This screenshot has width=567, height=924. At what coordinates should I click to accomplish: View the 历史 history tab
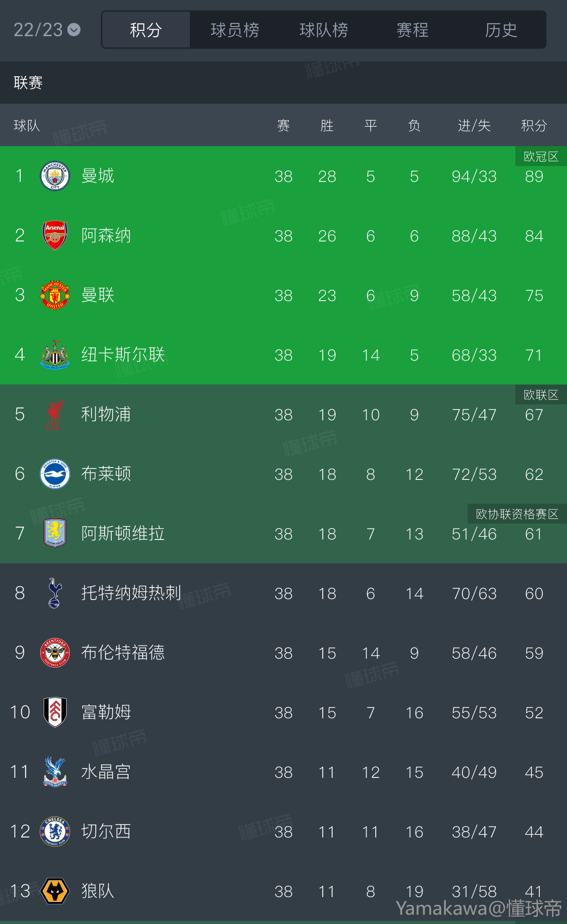[x=501, y=30]
